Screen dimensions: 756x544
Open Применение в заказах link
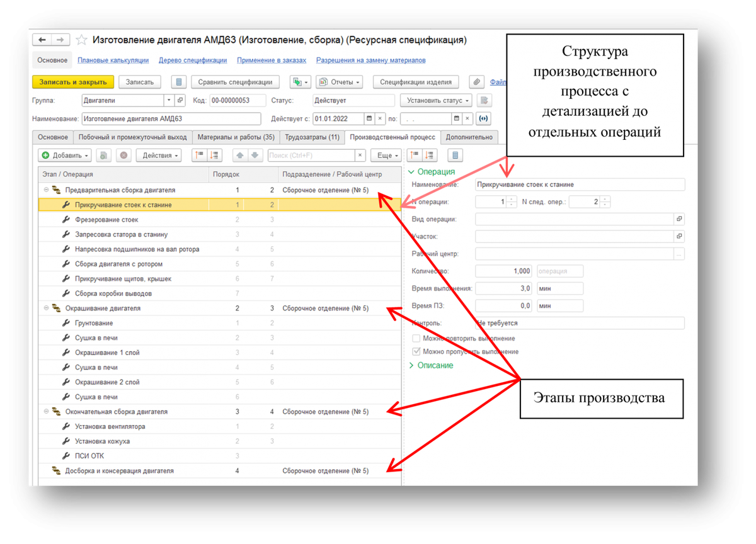[x=272, y=60]
